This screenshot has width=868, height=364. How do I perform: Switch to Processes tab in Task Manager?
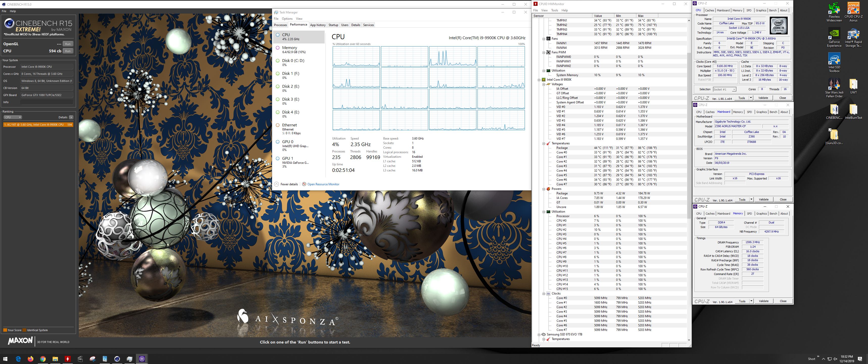pyautogui.click(x=280, y=25)
